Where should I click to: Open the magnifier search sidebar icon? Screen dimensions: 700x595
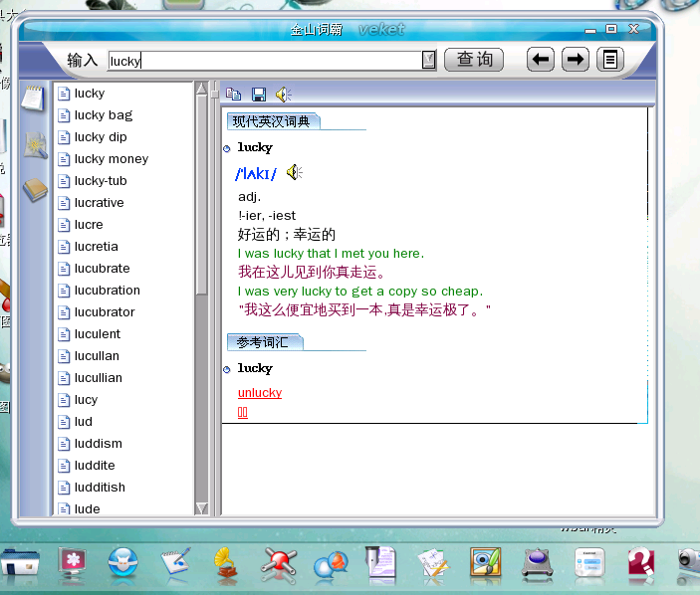35,145
